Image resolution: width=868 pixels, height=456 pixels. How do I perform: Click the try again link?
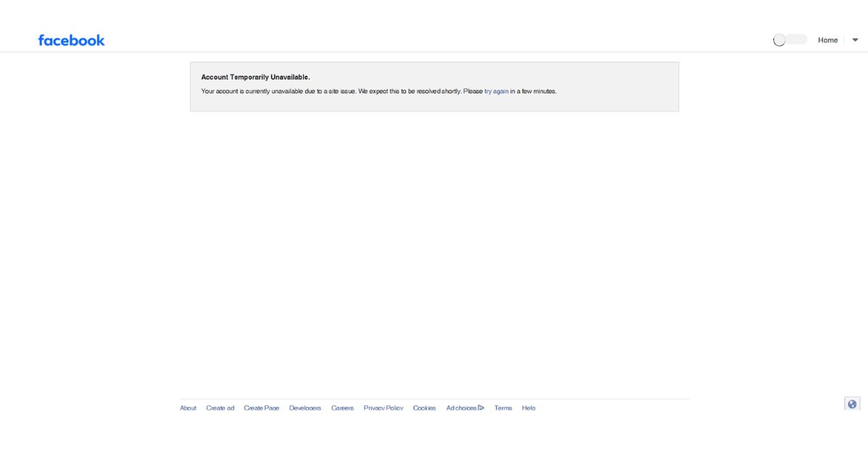pos(496,91)
